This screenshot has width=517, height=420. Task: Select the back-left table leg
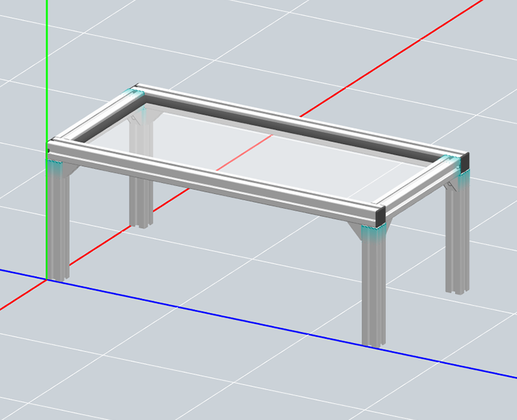141,194
